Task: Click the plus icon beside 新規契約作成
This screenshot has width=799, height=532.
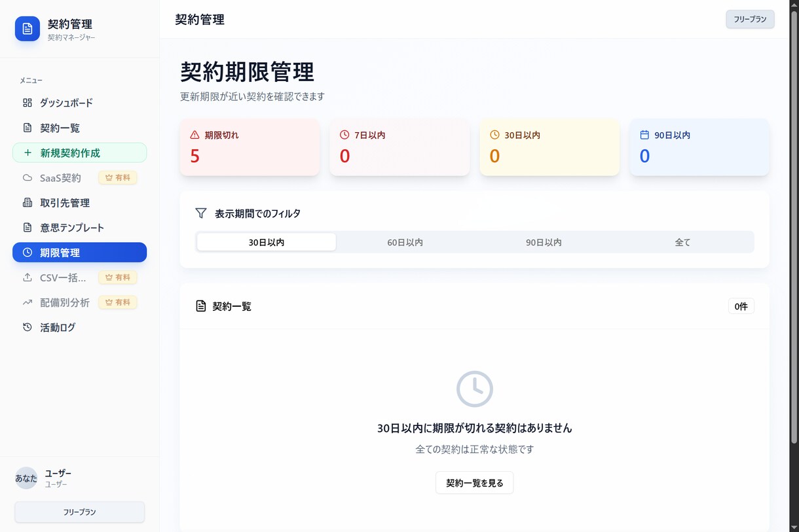Action: 28,152
